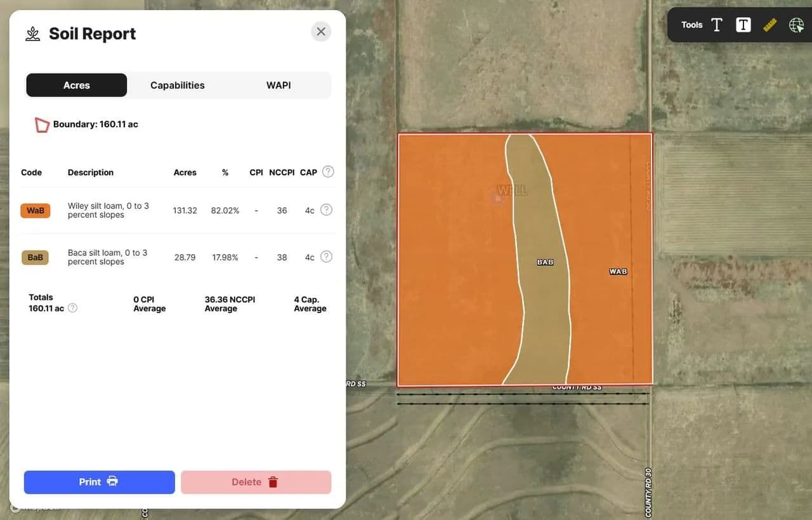Open help for Wiley silt loam row
This screenshot has height=520, width=812.
[326, 210]
